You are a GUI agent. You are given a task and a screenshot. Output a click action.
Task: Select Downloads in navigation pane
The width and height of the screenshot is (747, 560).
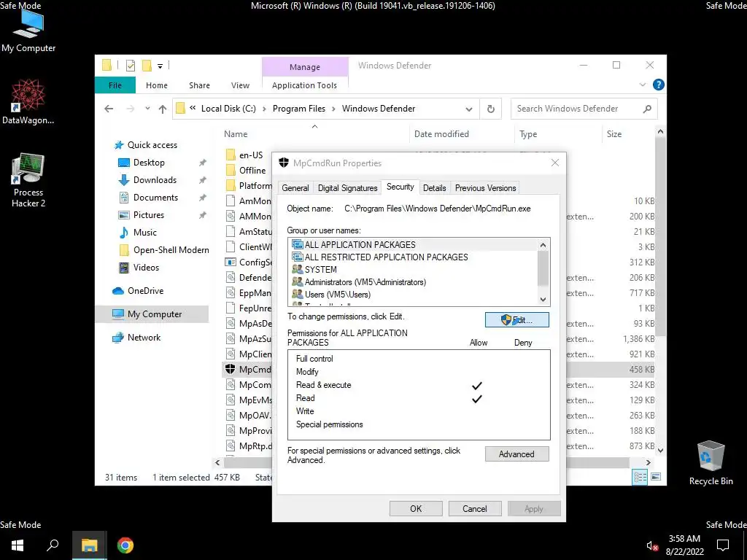[x=155, y=180]
